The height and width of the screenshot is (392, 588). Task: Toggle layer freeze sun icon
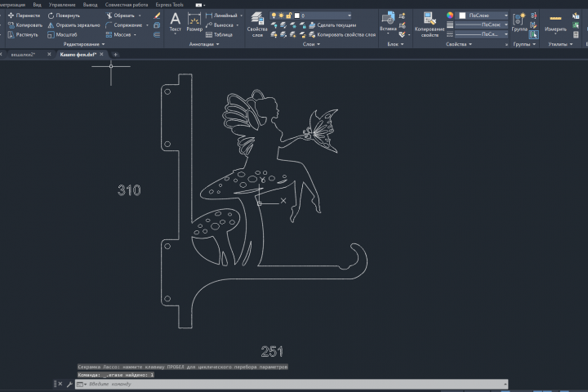[x=281, y=16]
